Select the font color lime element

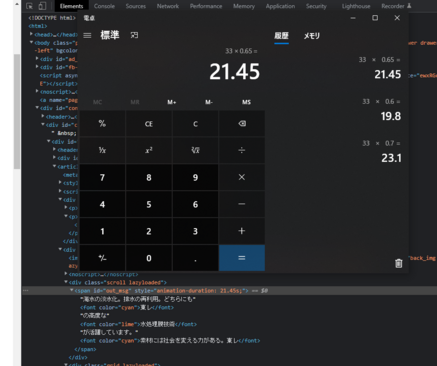coord(138,324)
